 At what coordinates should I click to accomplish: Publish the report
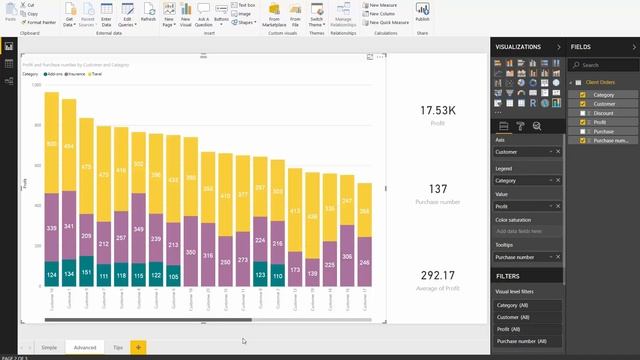pyautogui.click(x=422, y=12)
